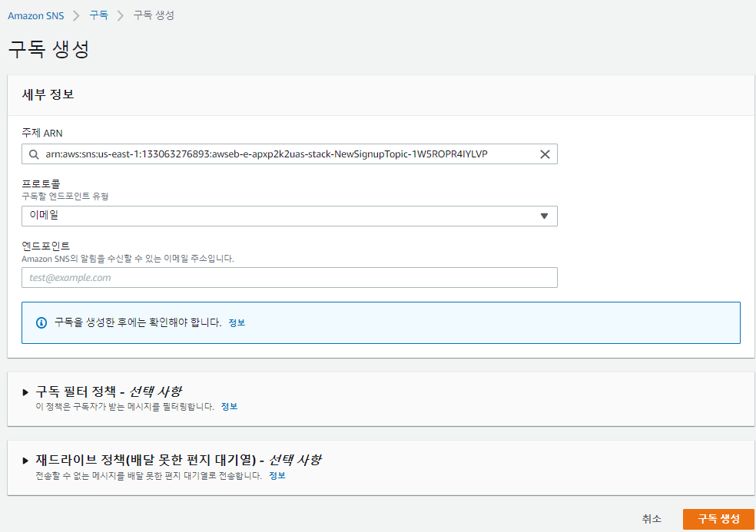Expand the 재드라이브 정책 section

25,461
